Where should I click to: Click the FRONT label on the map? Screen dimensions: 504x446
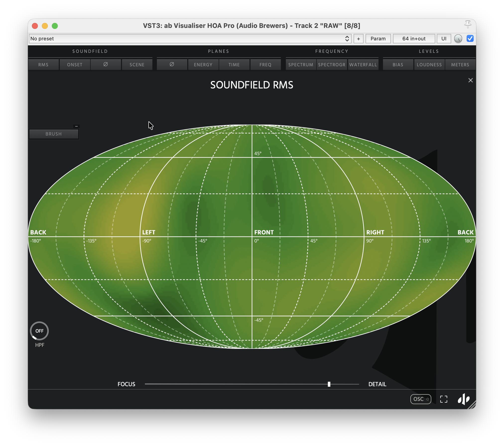click(264, 232)
